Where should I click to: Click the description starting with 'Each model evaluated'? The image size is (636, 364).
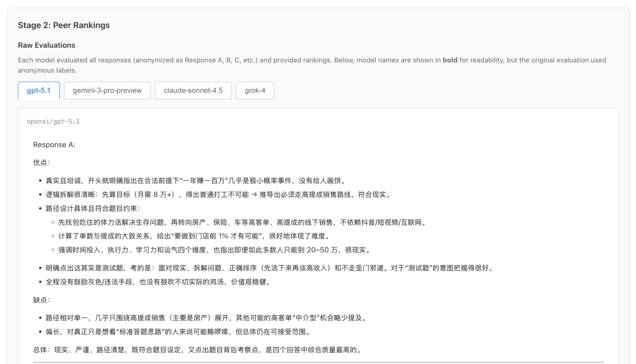[x=312, y=65]
